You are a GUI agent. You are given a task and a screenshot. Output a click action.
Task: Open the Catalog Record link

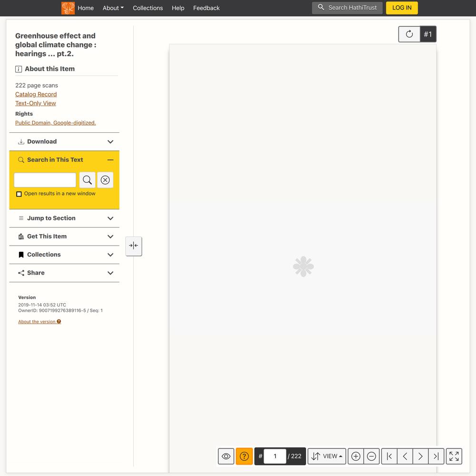[36, 94]
